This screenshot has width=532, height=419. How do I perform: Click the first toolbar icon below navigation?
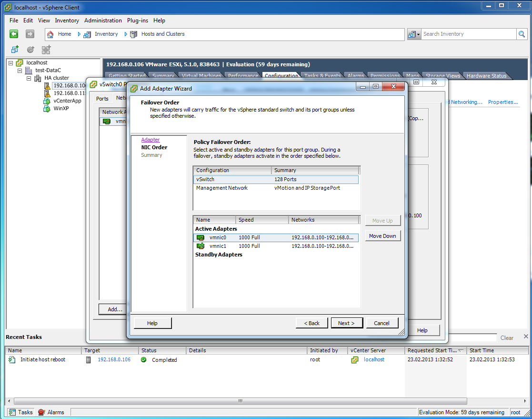click(15, 50)
